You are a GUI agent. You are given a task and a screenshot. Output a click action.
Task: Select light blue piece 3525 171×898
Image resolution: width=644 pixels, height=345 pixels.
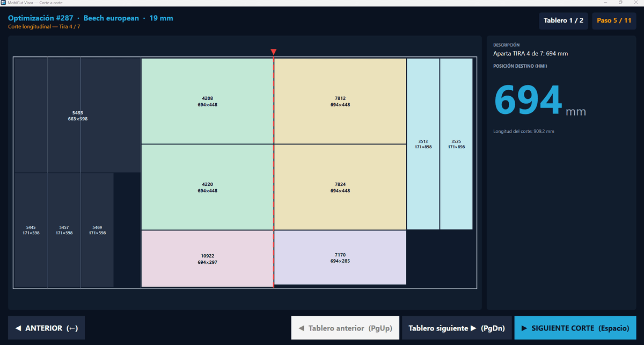456,144
